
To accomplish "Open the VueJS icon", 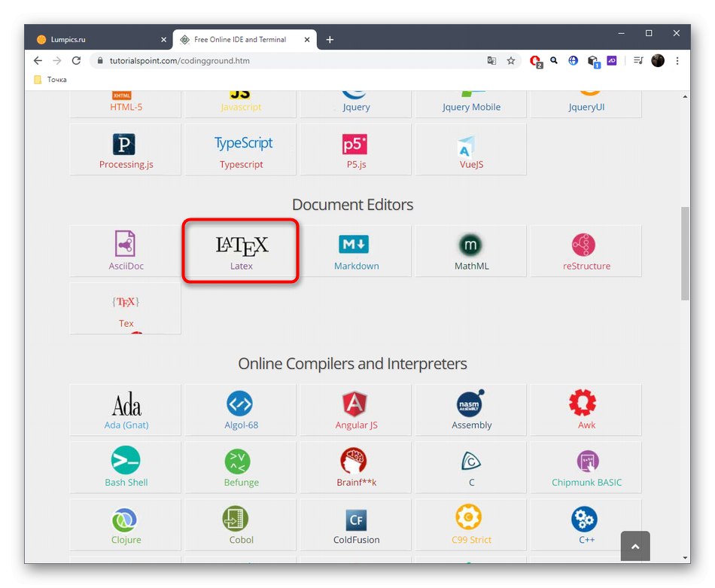I will coord(466,146).
